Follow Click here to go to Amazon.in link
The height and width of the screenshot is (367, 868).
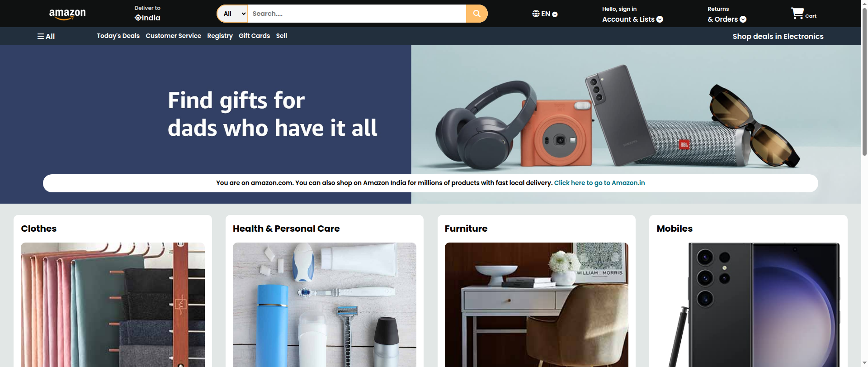tap(599, 183)
